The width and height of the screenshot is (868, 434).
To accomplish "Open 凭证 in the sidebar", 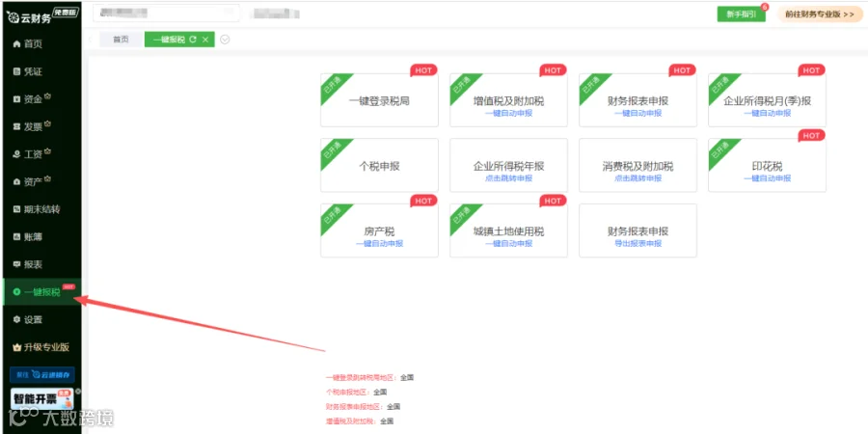I will coord(41,71).
